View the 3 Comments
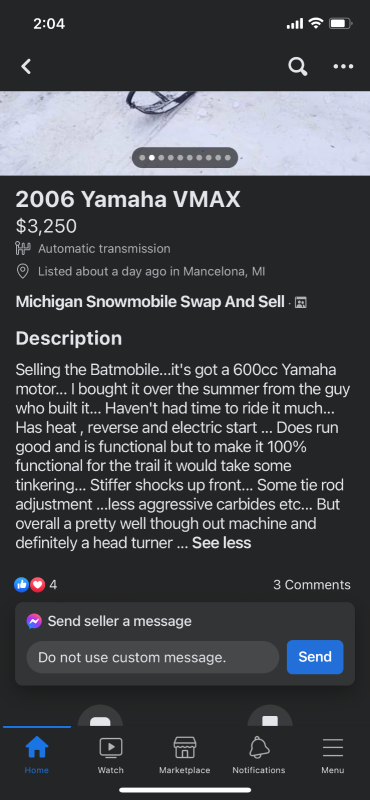The width and height of the screenshot is (370, 800). tap(312, 585)
